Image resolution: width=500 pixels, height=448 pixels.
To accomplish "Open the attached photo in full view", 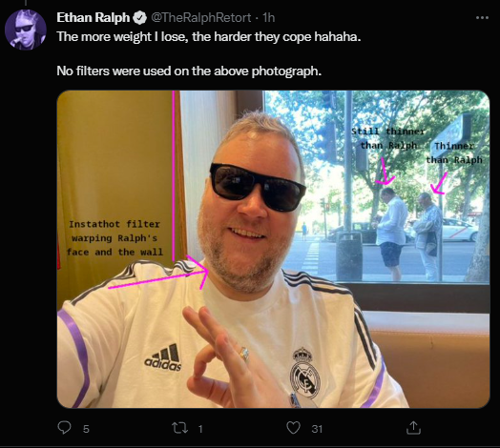I will point(273,249).
